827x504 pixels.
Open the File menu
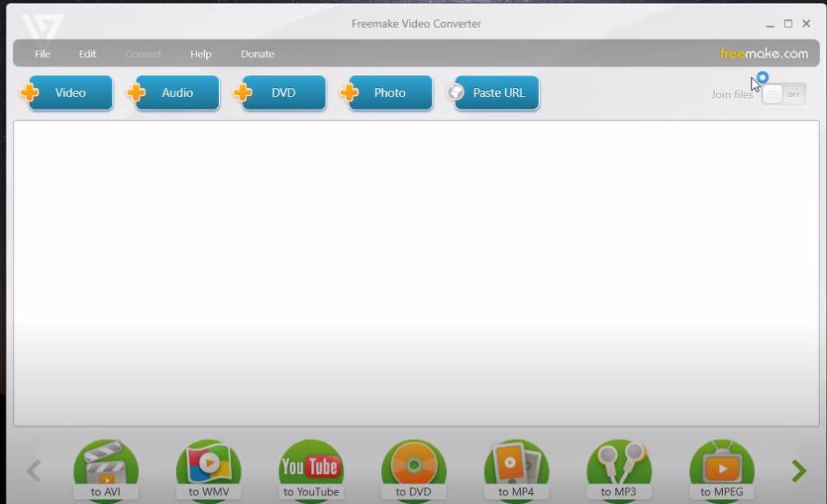click(43, 53)
